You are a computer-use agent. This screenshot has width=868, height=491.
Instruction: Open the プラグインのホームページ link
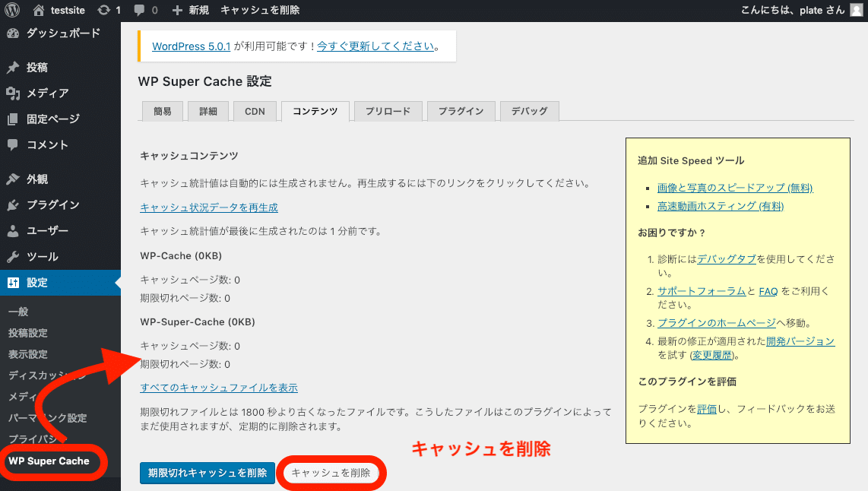click(x=716, y=323)
